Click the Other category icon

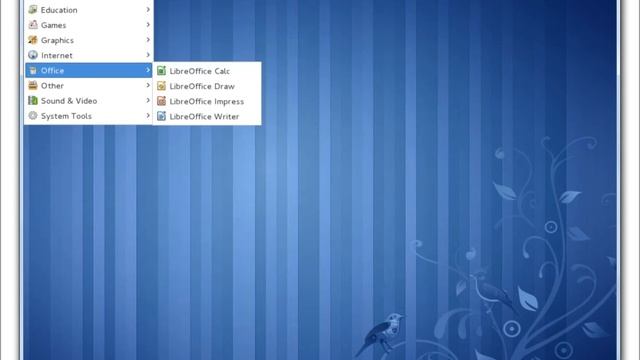click(33, 85)
